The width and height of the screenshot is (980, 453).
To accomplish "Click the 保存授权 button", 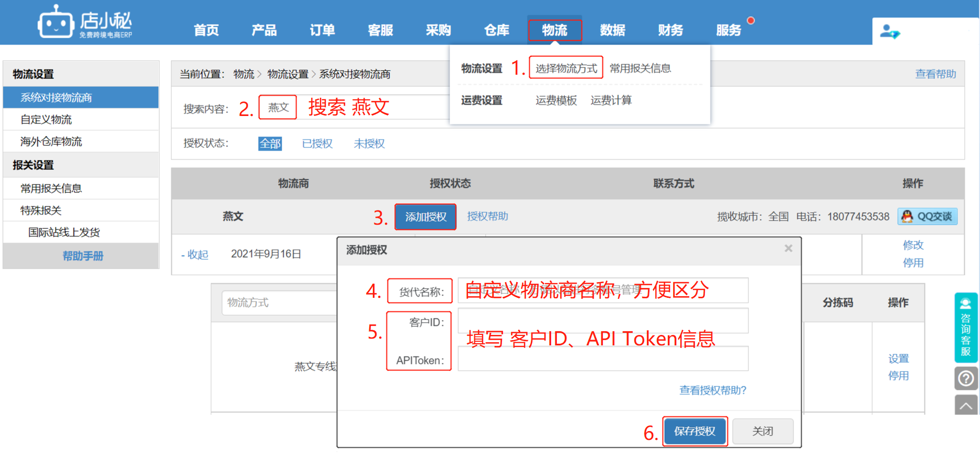I will coord(694,431).
